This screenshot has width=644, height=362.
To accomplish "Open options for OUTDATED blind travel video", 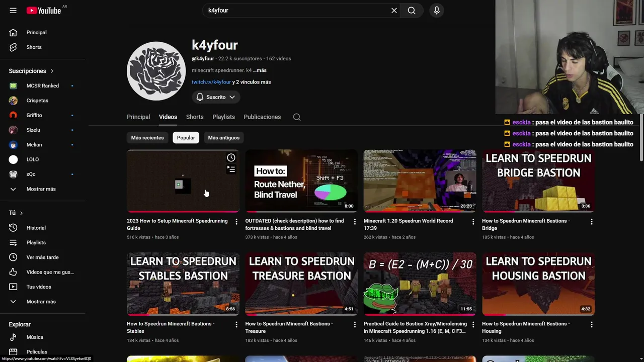I will point(355,222).
